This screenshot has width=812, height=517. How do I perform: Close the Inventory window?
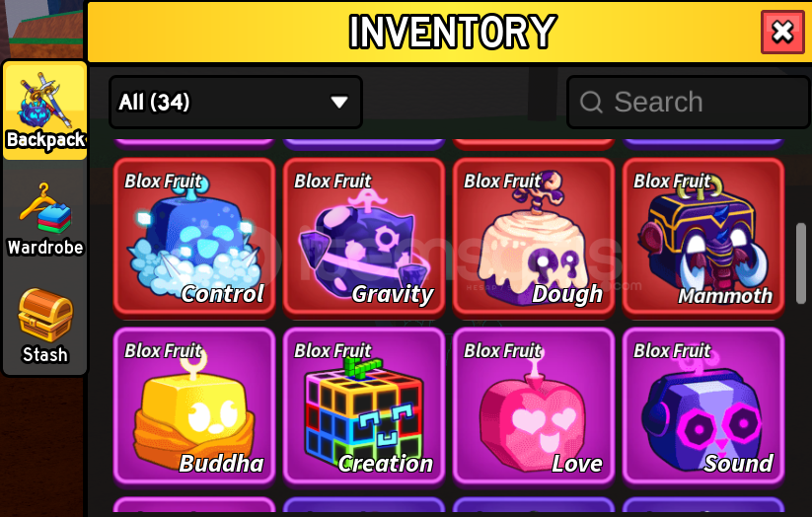pos(782,33)
